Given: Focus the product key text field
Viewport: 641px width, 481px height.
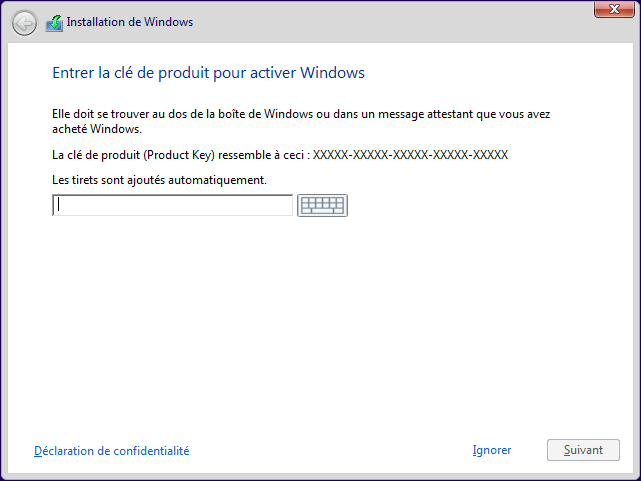Looking at the screenshot, I should pyautogui.click(x=172, y=205).
